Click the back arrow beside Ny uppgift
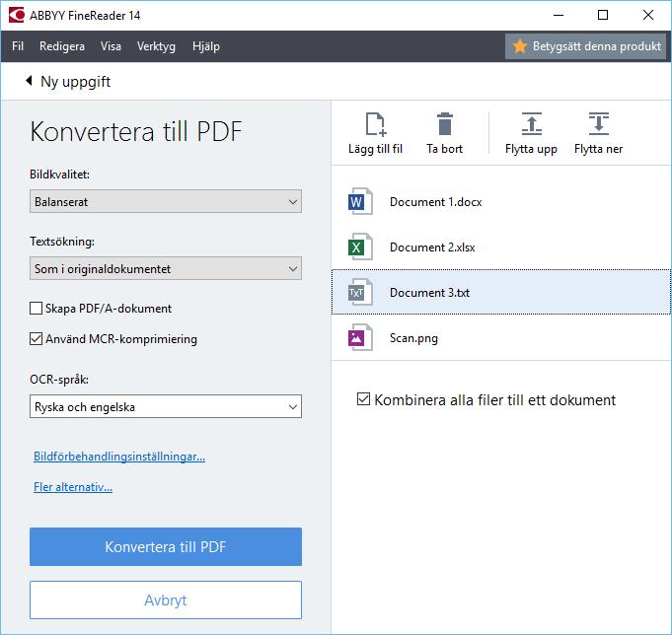The height and width of the screenshot is (635, 672). (29, 81)
